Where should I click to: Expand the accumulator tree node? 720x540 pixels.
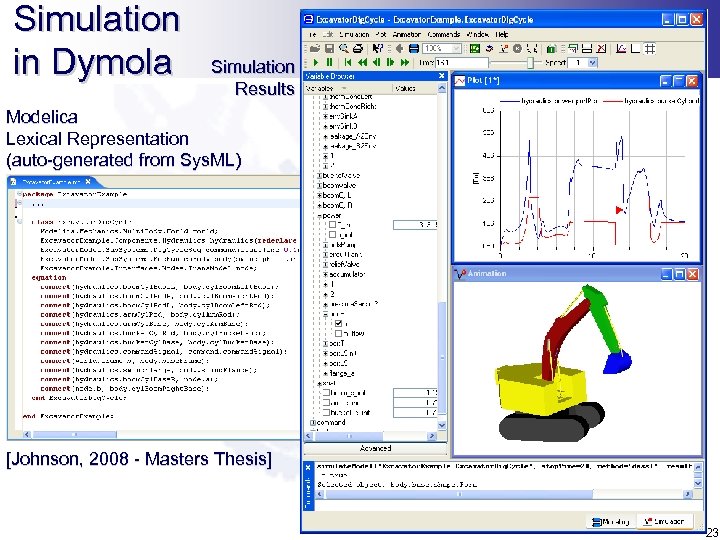tap(326, 274)
